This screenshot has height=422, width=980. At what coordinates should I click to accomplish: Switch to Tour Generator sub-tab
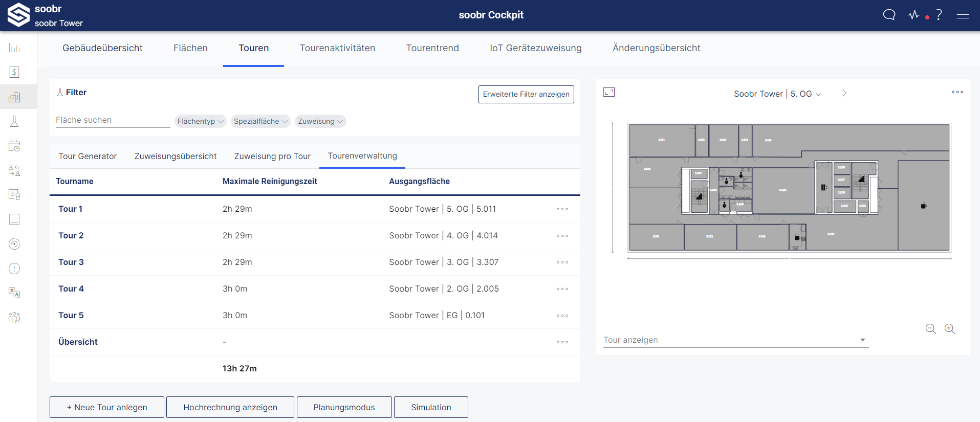[x=88, y=156]
